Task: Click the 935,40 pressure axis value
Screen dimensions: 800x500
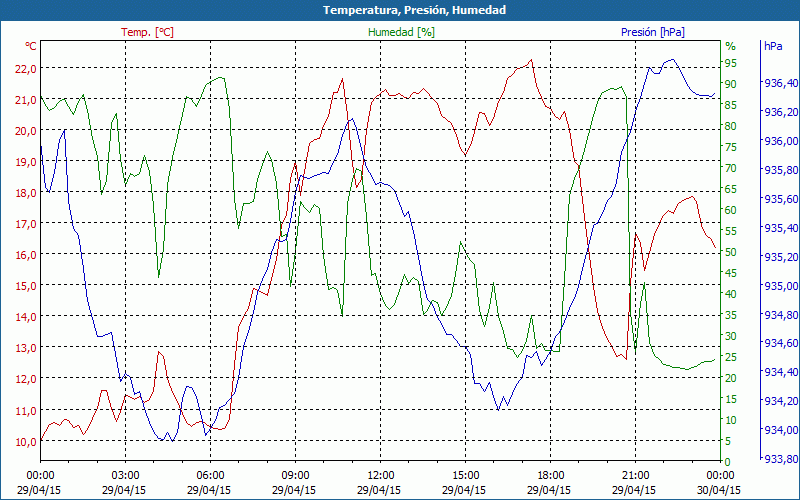Action: (781, 228)
